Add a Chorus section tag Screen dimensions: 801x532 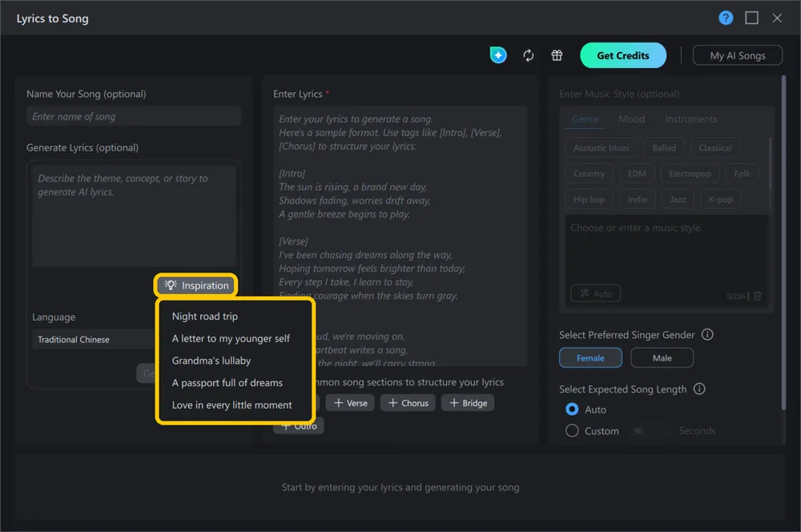[409, 403]
